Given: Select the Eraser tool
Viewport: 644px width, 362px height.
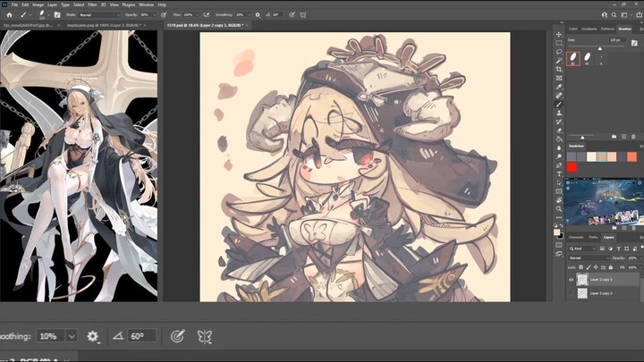Looking at the screenshot, I should (x=559, y=130).
